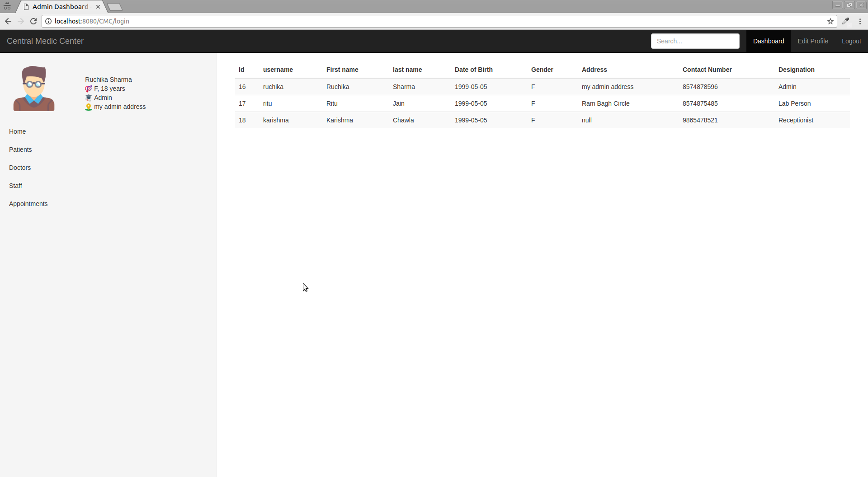Open the Chrome three-dot menu
Viewport: 868px width, 477px height.
860,21
